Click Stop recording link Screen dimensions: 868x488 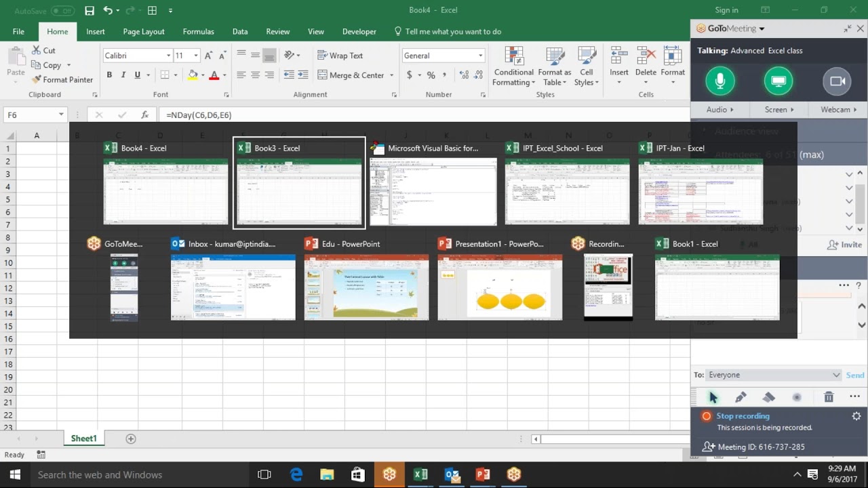click(x=743, y=416)
